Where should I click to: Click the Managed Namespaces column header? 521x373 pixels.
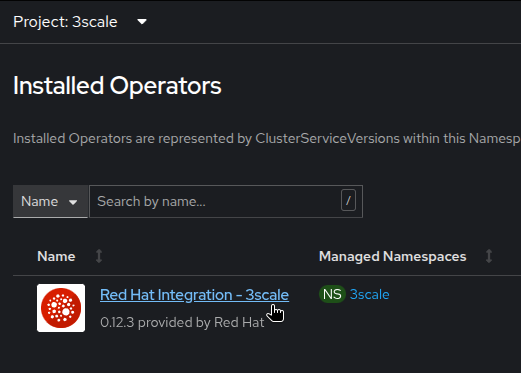point(393,256)
